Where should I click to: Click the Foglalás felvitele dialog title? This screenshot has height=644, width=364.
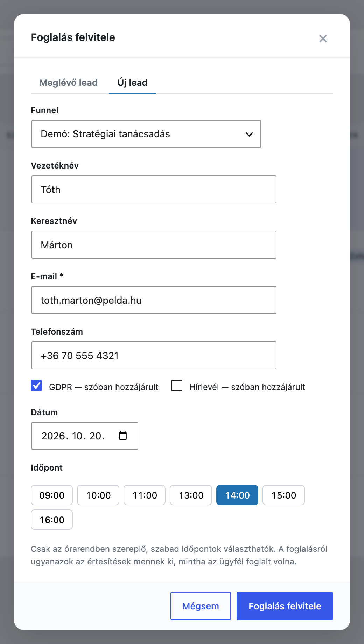73,37
